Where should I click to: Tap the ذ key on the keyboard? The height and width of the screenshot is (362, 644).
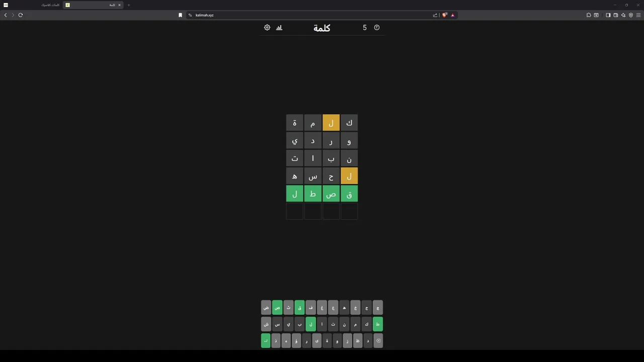[x=276, y=341]
